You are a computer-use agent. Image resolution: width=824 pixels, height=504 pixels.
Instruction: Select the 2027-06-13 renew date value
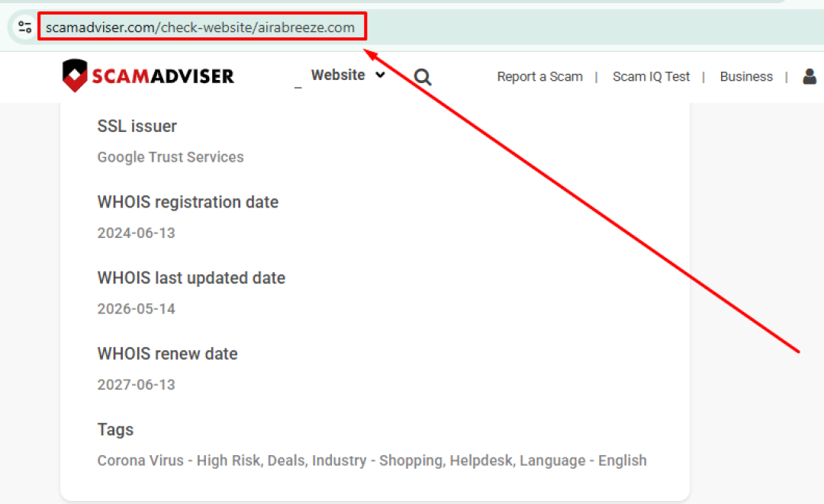136,385
